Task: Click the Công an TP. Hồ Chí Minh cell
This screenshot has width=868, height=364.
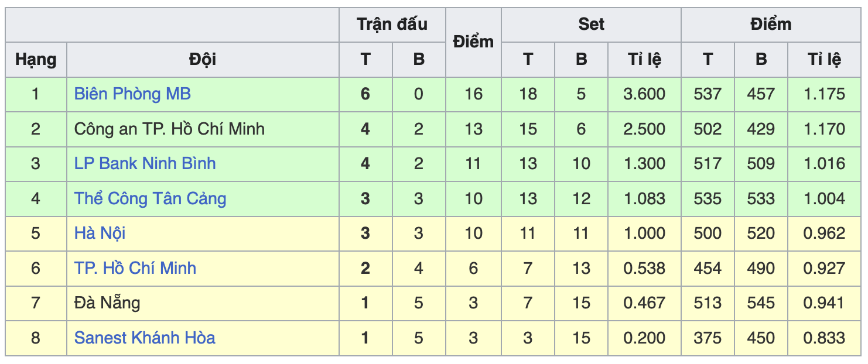Action: tap(169, 129)
